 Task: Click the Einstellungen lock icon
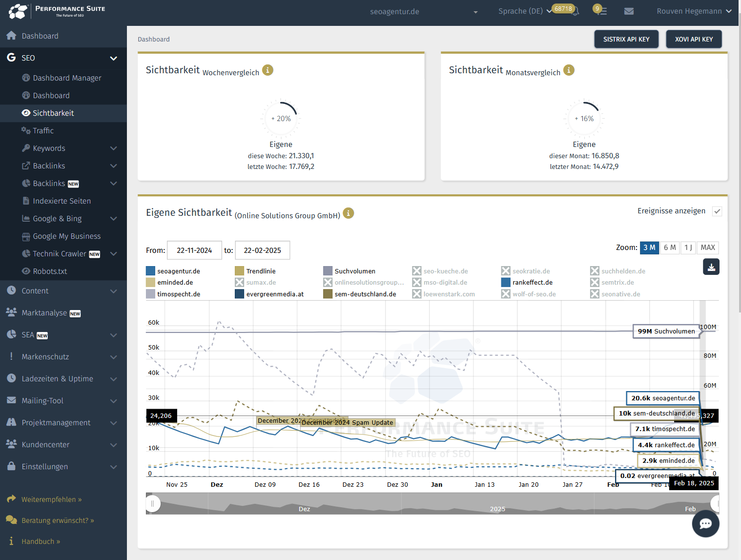pyautogui.click(x=11, y=466)
